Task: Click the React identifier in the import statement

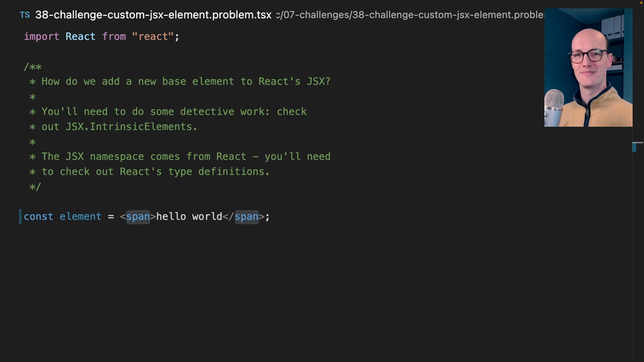Action: [x=80, y=36]
